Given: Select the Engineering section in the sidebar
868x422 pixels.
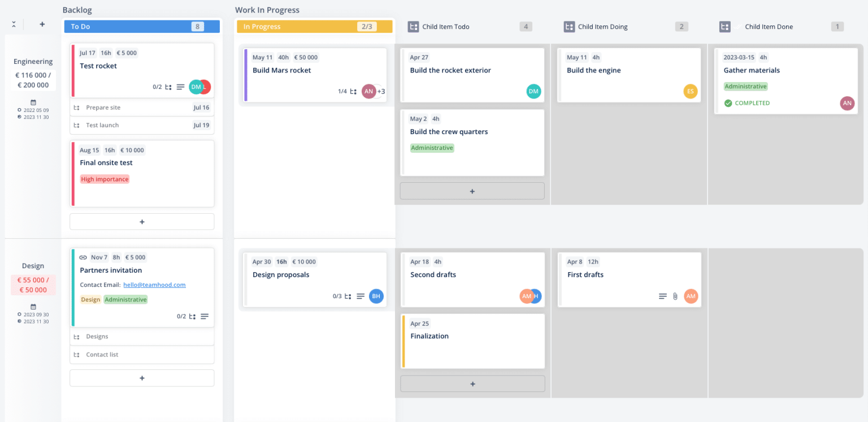Looking at the screenshot, I should [32, 61].
